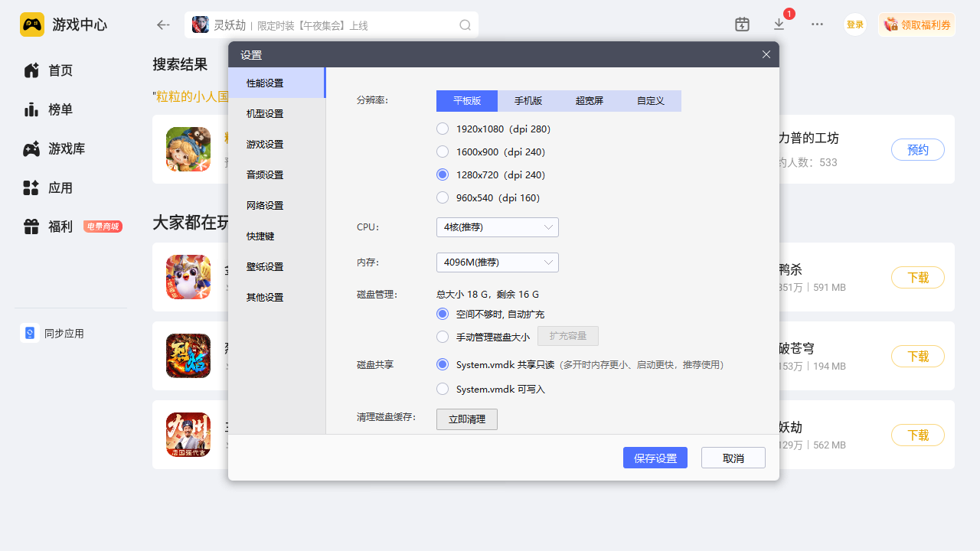980x551 pixels.
Task: Open 游戏库 gamepad icon in sidebar
Action: (31, 149)
